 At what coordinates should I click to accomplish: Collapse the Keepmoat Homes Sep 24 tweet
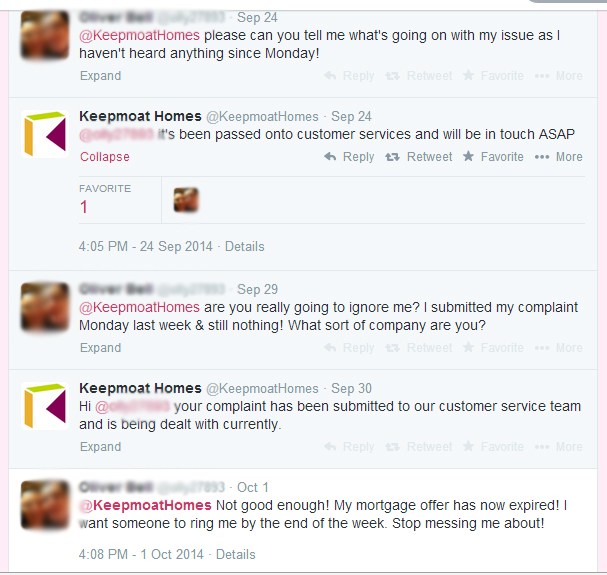pyautogui.click(x=105, y=157)
